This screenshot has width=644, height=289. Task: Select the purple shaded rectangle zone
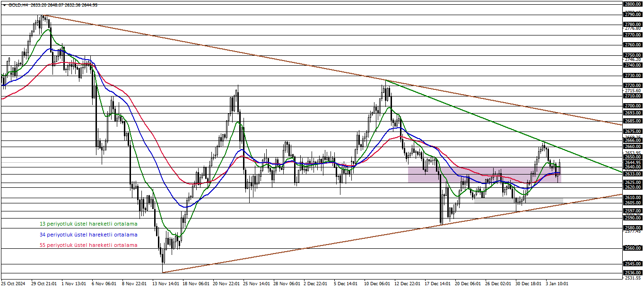[x=484, y=175]
